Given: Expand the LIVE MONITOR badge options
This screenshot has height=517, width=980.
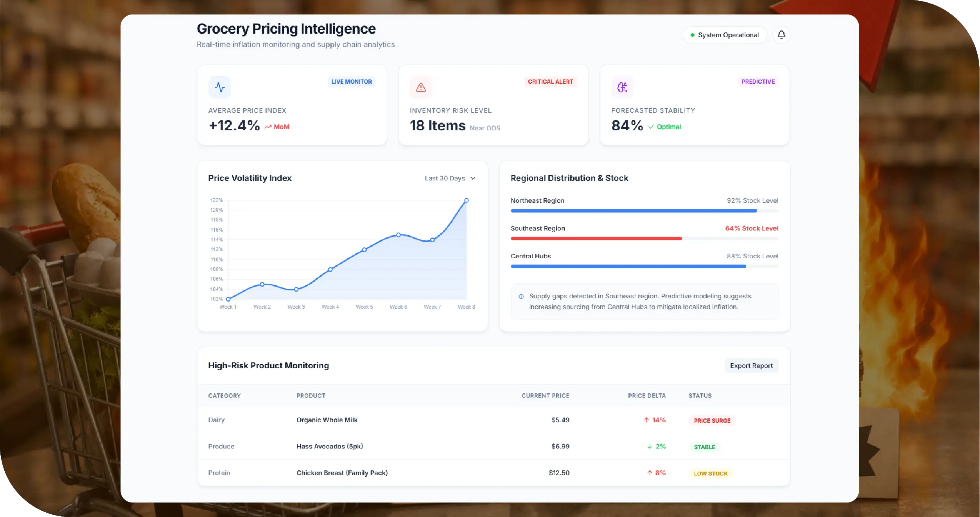Looking at the screenshot, I should (351, 82).
